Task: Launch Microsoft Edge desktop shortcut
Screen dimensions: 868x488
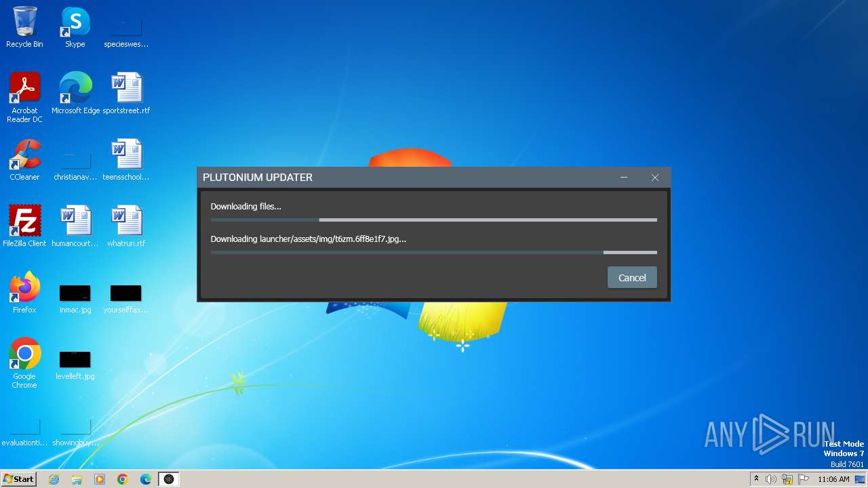Action: pos(75,94)
